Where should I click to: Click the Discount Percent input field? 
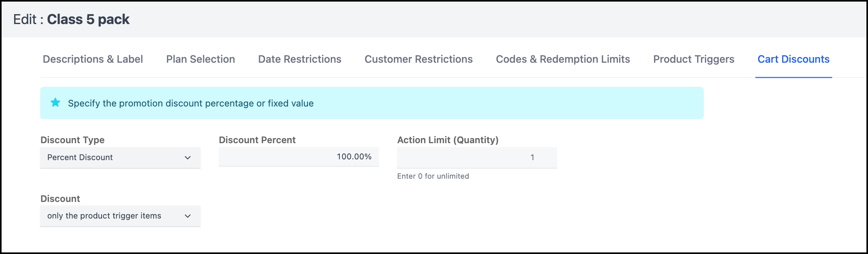(x=299, y=157)
